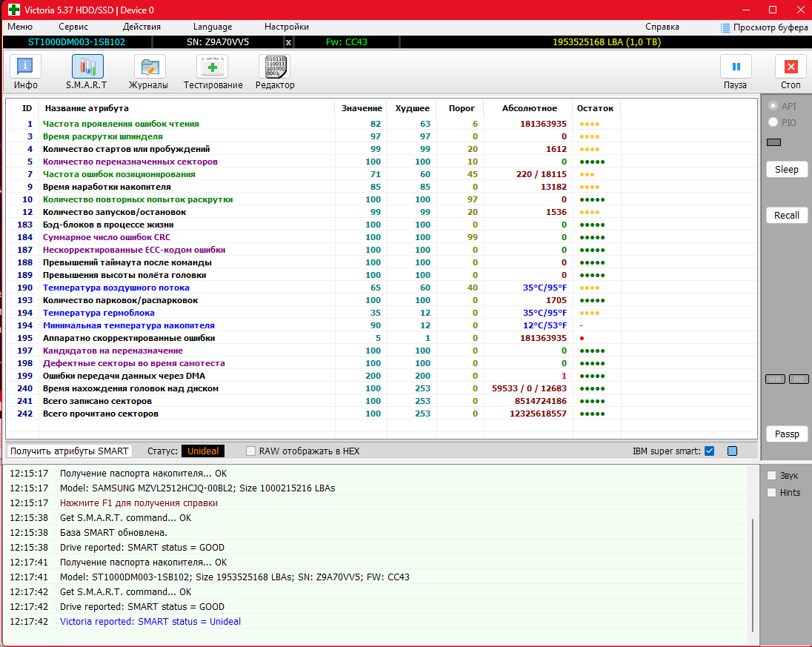This screenshot has width=812, height=647.
Task: Select the Количество переназначенных секторов attribute row
Action: coord(130,162)
